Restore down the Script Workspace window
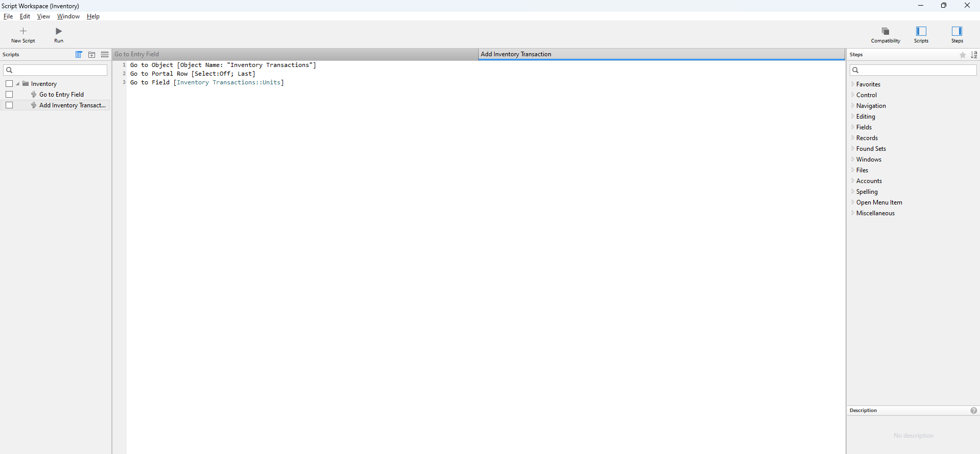 pyautogui.click(x=944, y=6)
